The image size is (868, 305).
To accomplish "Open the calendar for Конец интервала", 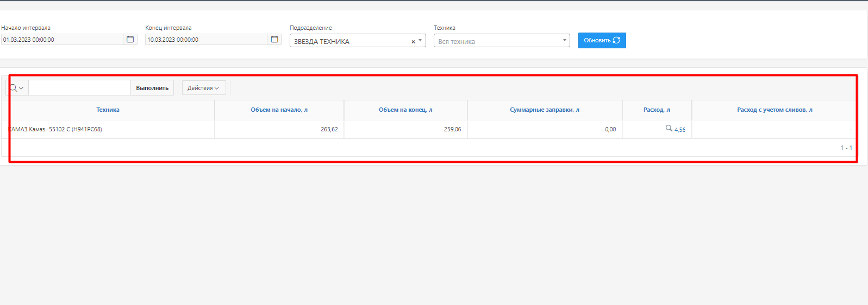I will (274, 40).
